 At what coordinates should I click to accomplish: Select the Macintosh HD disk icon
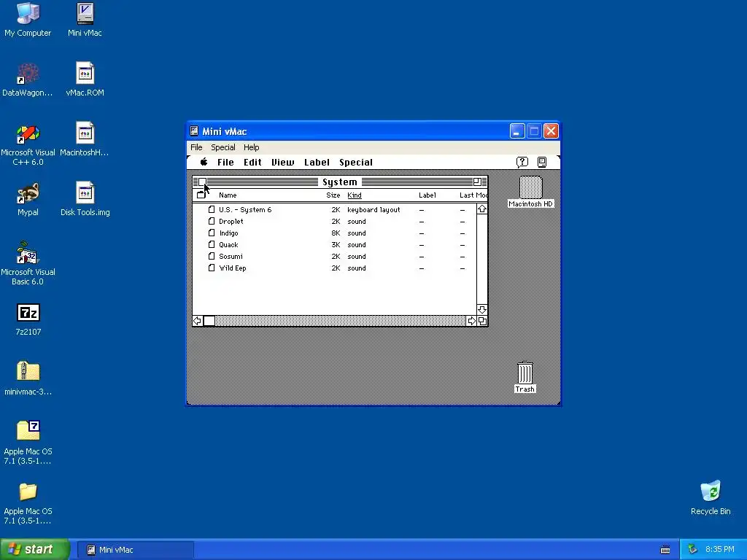point(530,187)
